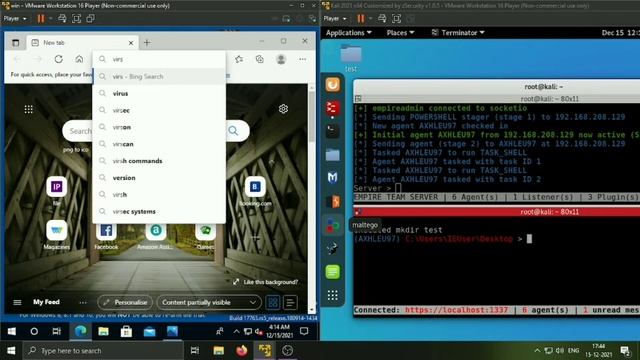Open My Feed more options dots
640x360 pixels.
pos(83,302)
